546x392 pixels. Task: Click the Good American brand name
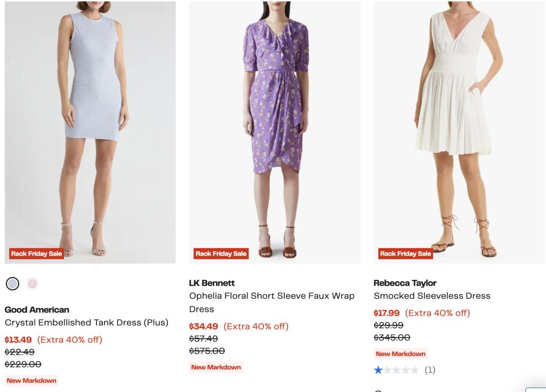tap(37, 309)
